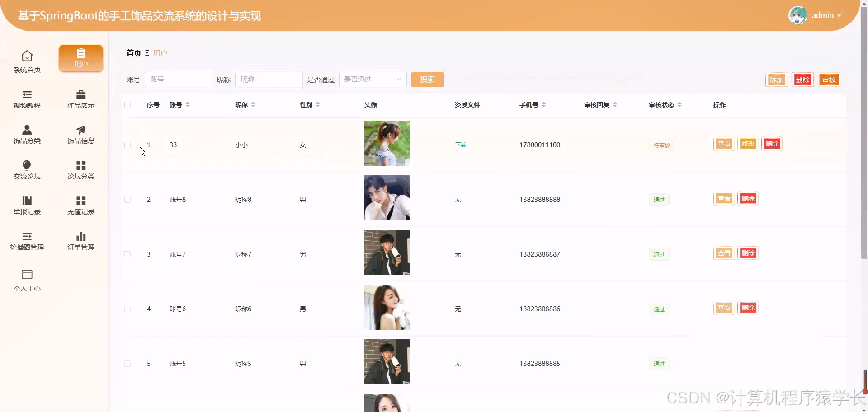Check the row for 账号8
The height and width of the screenshot is (412, 868).
tap(127, 200)
